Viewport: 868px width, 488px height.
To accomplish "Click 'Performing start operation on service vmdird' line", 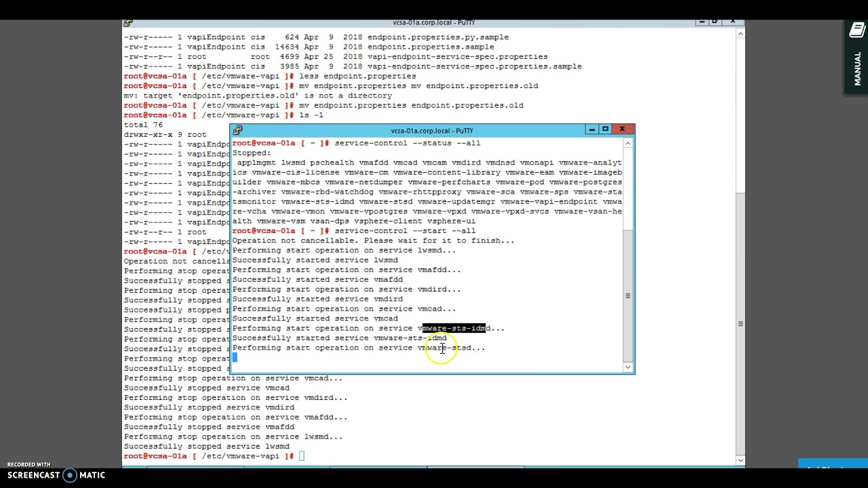I will point(347,289).
